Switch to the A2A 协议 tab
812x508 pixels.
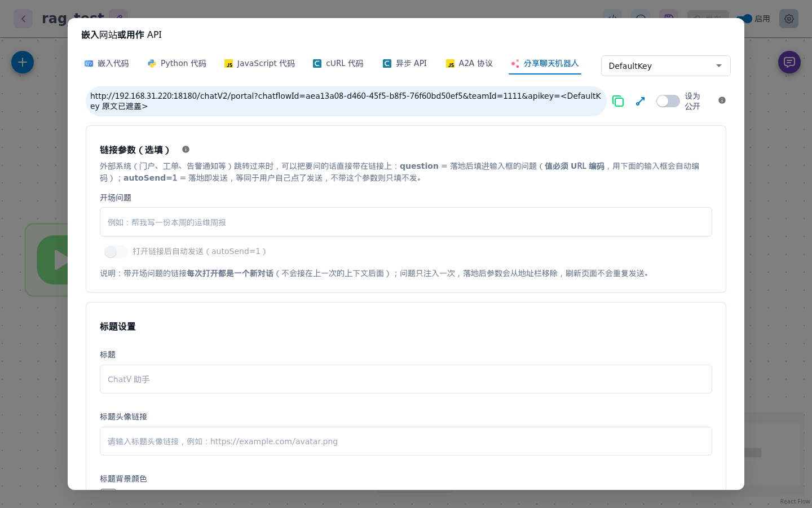pyautogui.click(x=469, y=64)
